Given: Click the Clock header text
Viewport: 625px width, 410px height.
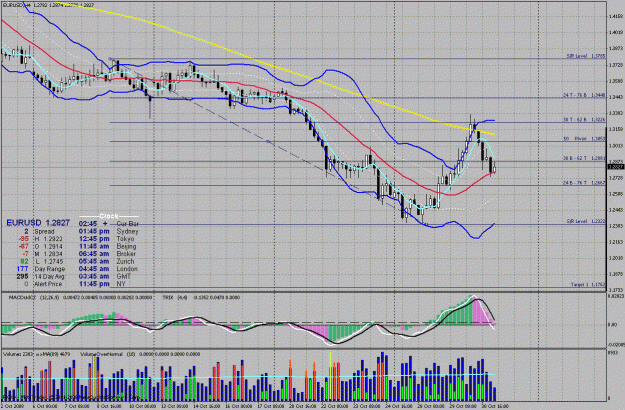Looking at the screenshot, I should pyautogui.click(x=109, y=216).
